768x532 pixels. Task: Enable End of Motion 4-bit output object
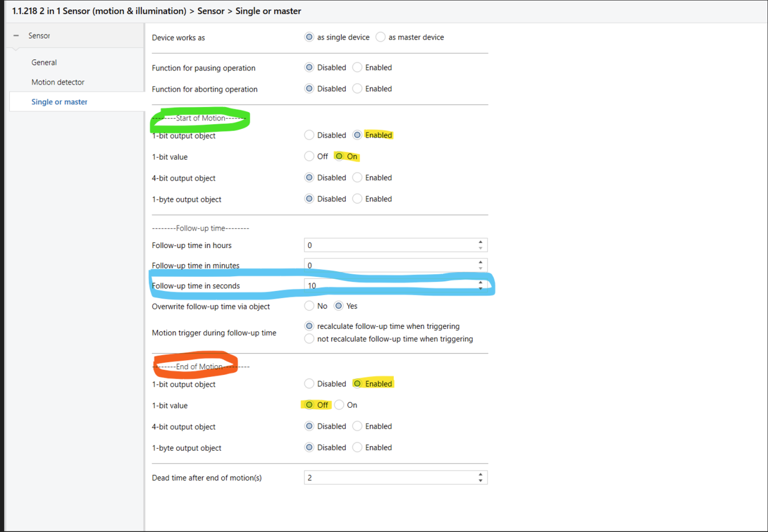pos(357,426)
